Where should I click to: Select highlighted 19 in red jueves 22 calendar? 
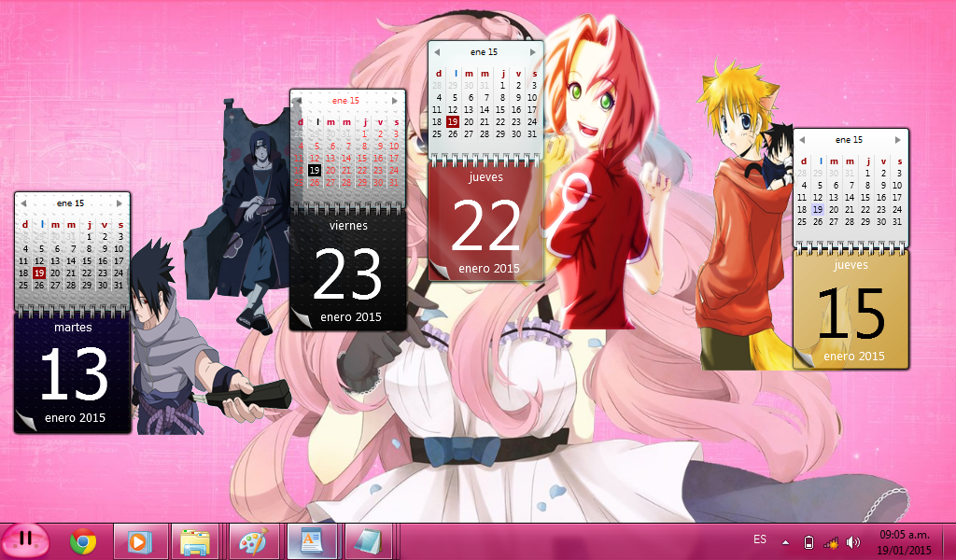pos(453,122)
